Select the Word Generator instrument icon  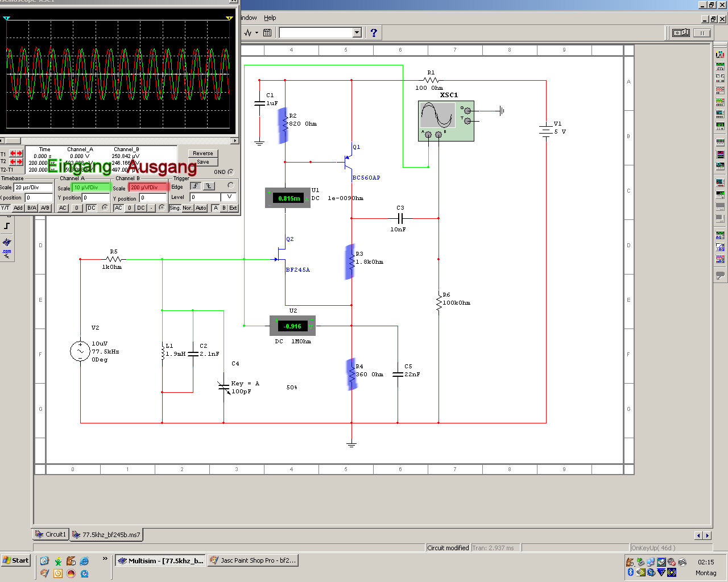pos(720,142)
